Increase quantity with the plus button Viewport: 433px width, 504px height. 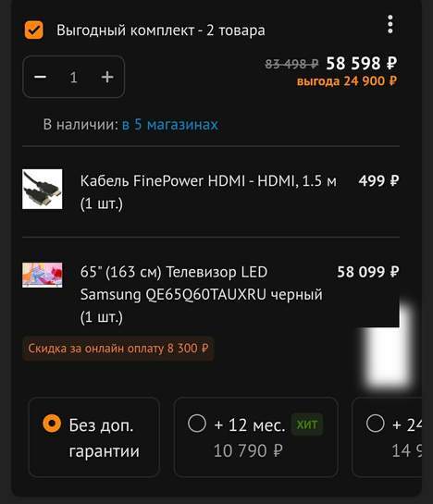tap(107, 77)
